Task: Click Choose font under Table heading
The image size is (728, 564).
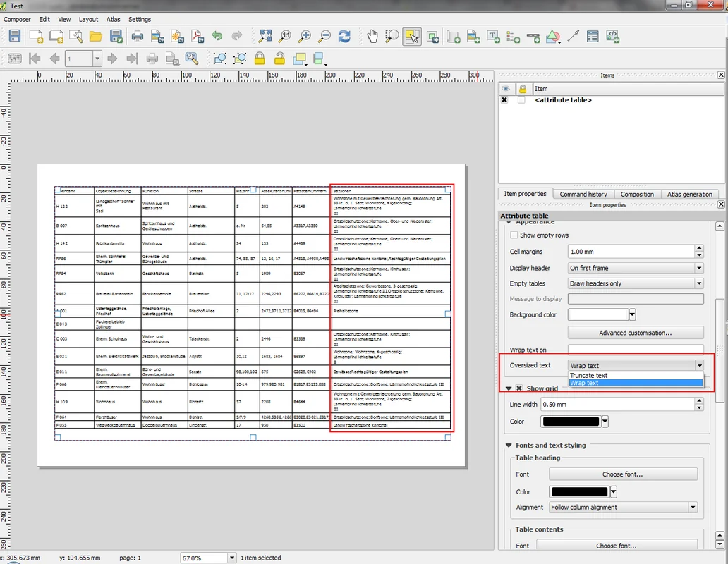Action: [x=622, y=474]
